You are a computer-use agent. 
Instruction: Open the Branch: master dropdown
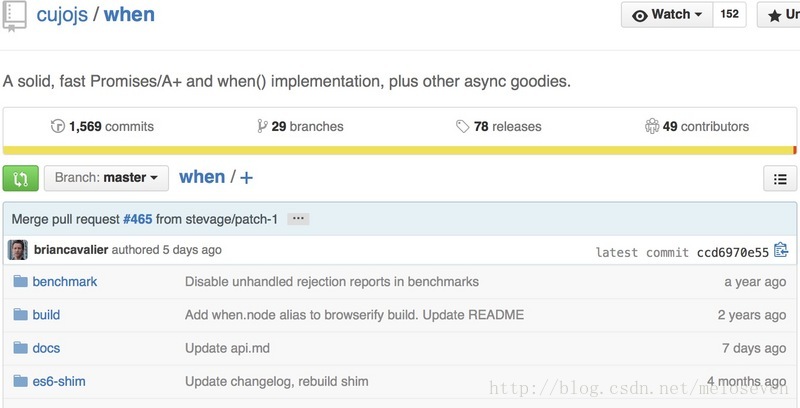[x=106, y=178]
